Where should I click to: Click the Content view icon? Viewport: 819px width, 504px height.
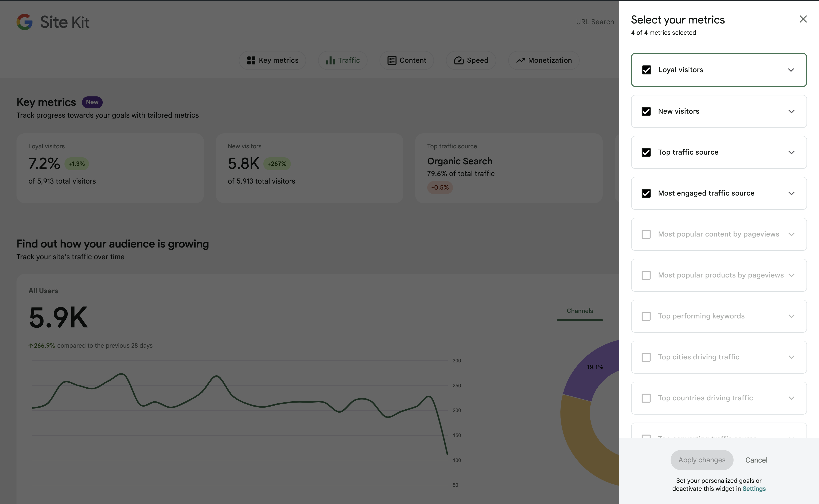tap(392, 60)
